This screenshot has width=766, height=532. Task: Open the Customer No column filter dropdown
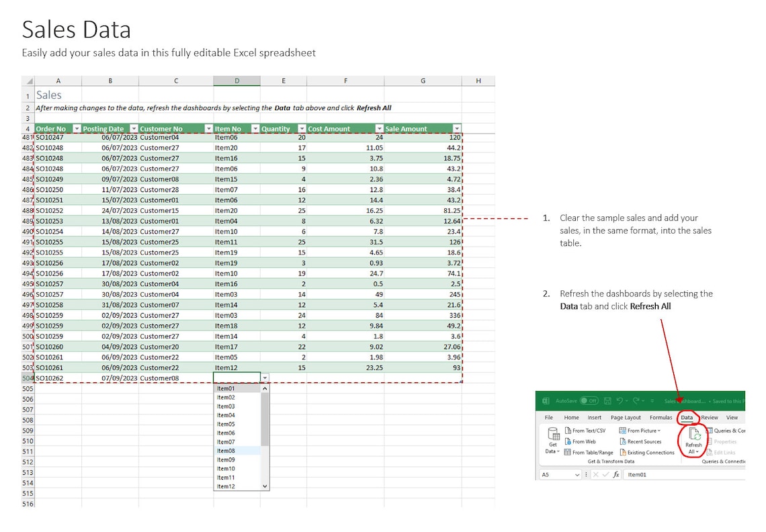208,128
